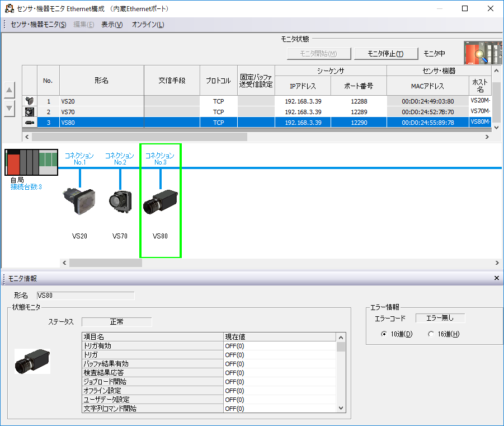The height and width of the screenshot is (426, 504).
Task: Click the move-up arrow beside device table
Action: [x=10, y=90]
